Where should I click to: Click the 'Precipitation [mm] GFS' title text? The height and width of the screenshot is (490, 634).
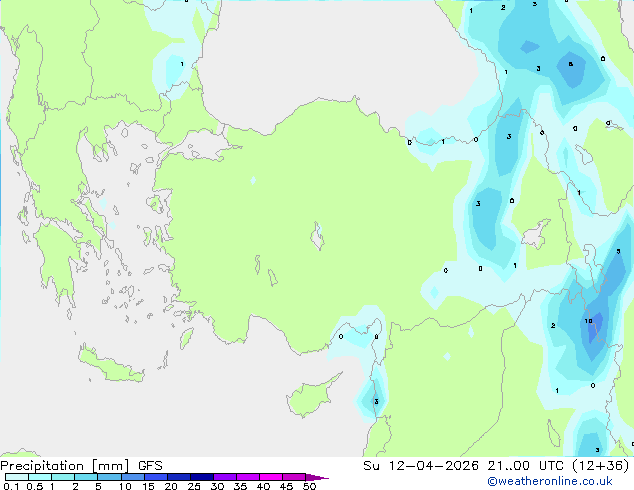pyautogui.click(x=81, y=466)
